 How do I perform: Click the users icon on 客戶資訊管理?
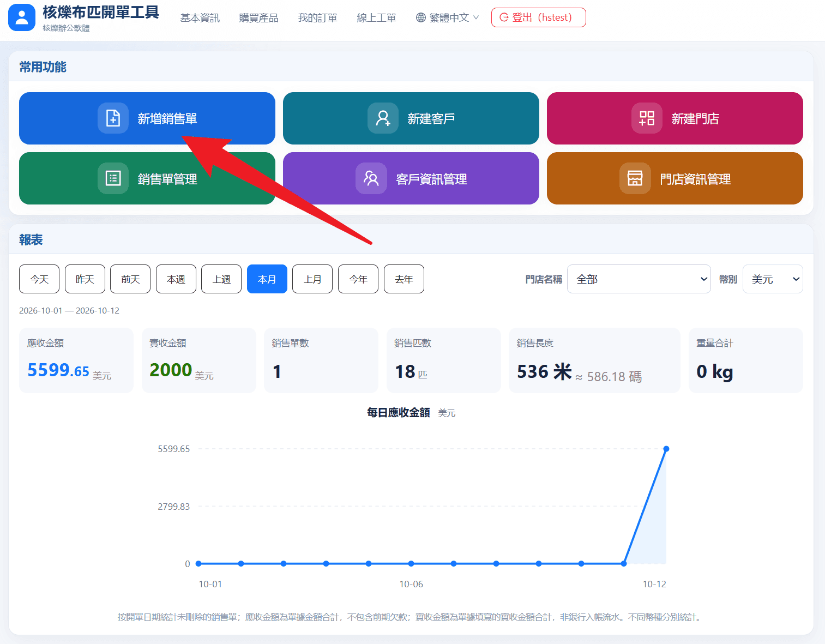[x=371, y=178]
